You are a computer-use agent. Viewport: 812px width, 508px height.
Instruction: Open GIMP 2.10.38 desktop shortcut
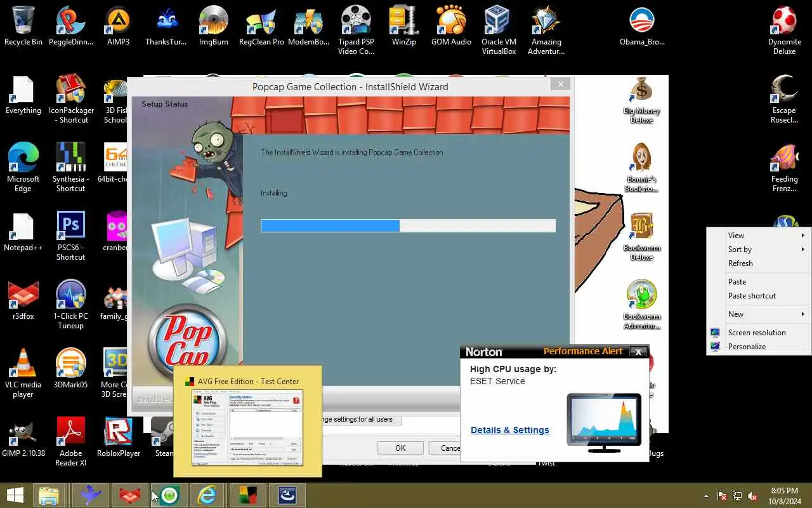coord(23,437)
